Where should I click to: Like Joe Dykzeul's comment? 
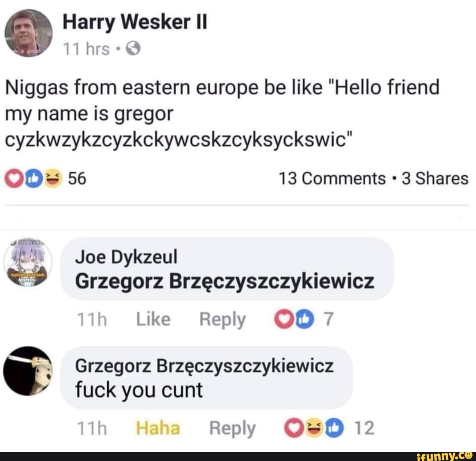tap(153, 319)
